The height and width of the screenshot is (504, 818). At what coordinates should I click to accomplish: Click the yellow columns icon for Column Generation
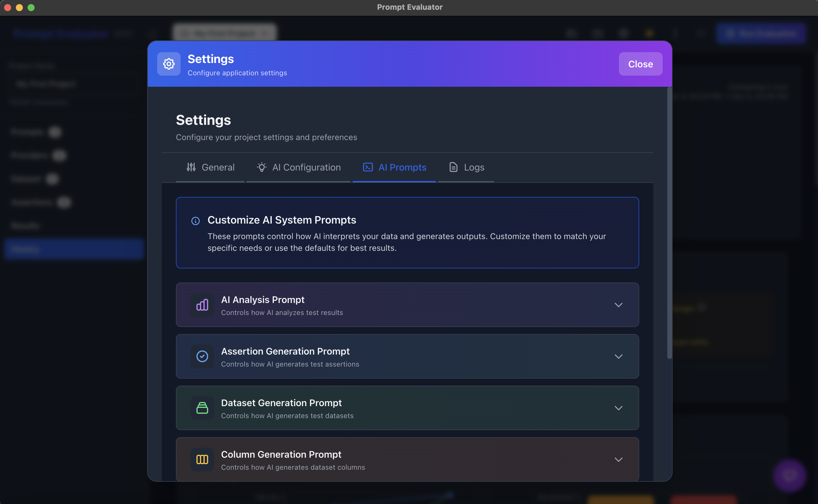point(202,459)
